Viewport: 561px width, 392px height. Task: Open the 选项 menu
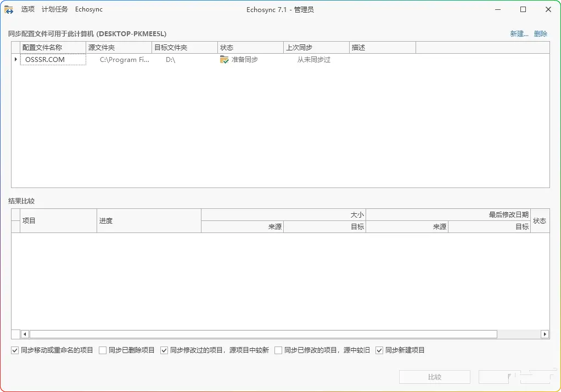(x=27, y=9)
